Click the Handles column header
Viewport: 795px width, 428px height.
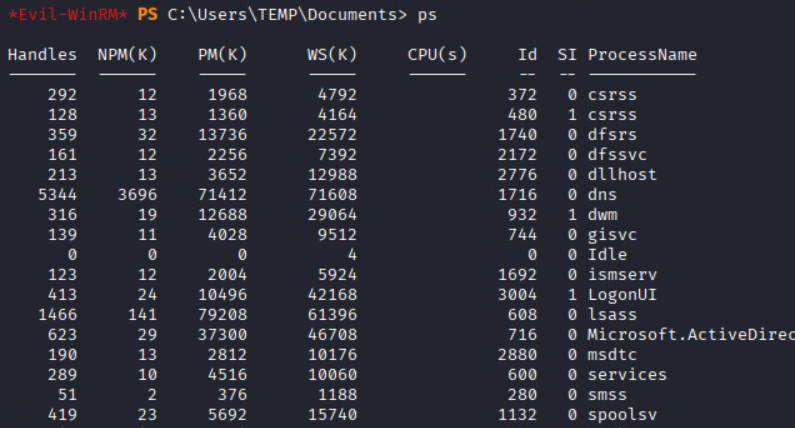coord(42,55)
